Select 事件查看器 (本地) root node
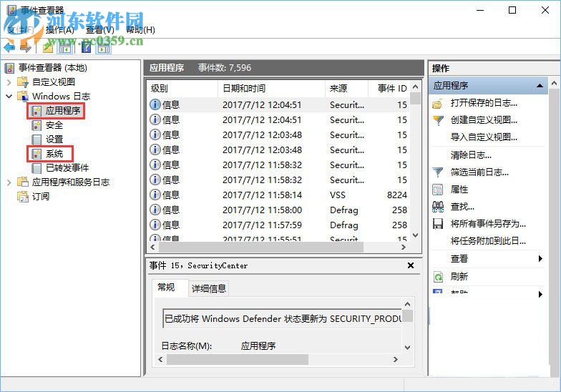 (53, 67)
